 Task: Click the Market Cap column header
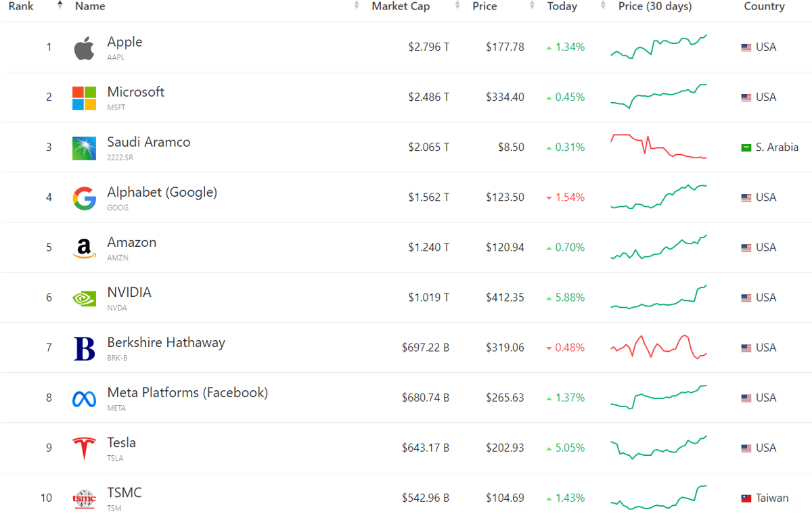pyautogui.click(x=401, y=6)
